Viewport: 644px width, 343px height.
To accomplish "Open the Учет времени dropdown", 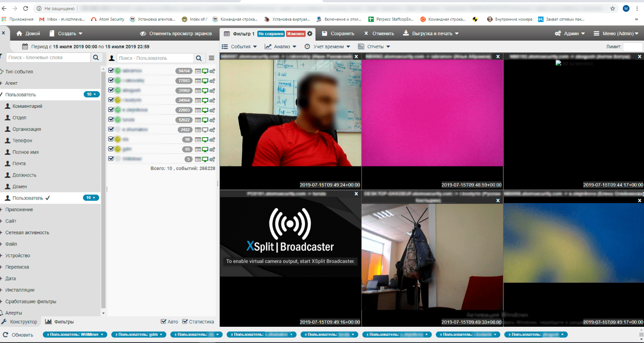I will tap(327, 46).
